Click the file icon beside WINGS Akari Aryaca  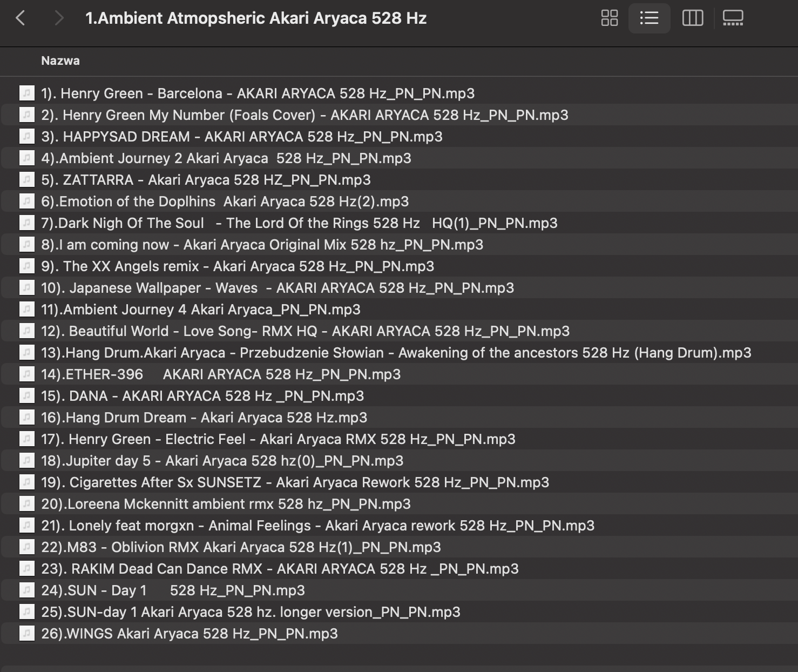[26, 634]
